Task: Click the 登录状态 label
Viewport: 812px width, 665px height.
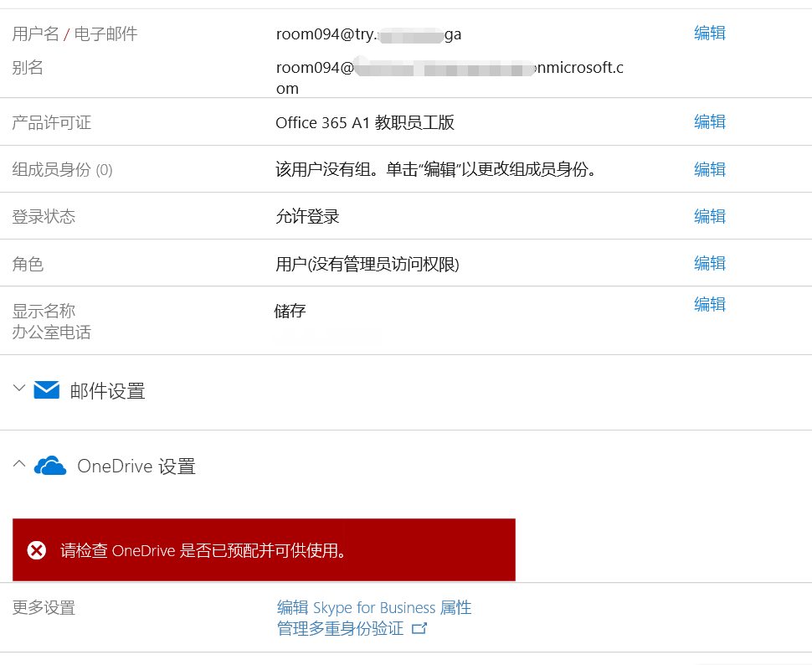Action: click(x=44, y=216)
